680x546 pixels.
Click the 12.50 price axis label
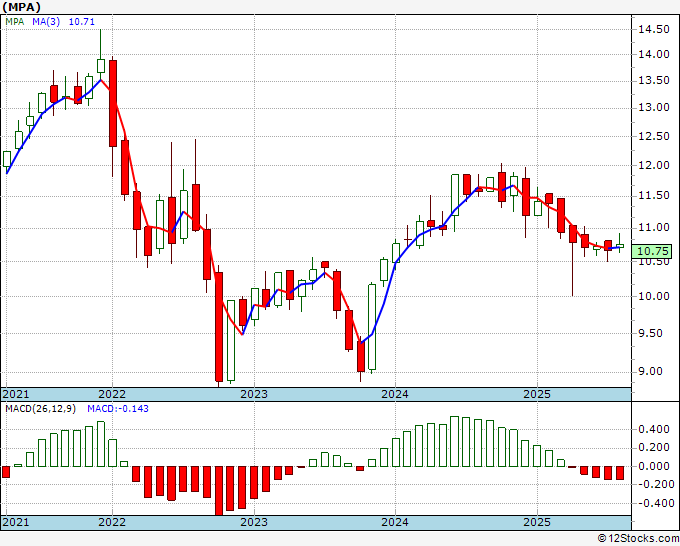pyautogui.click(x=654, y=137)
